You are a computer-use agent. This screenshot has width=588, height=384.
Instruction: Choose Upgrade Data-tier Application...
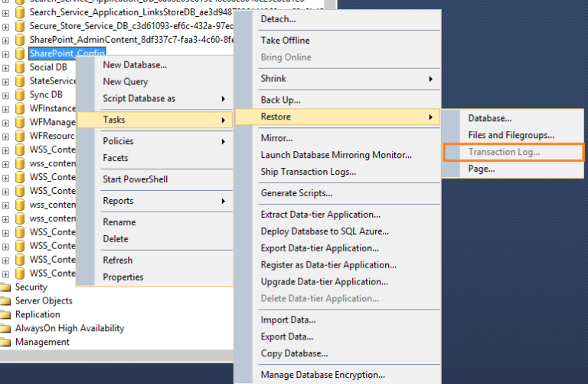click(x=338, y=282)
